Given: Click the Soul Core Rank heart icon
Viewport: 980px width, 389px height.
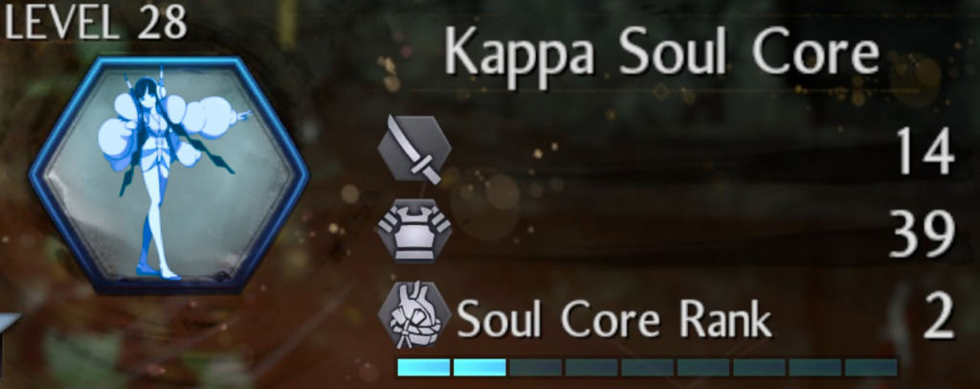Looking at the screenshot, I should click(x=414, y=314).
